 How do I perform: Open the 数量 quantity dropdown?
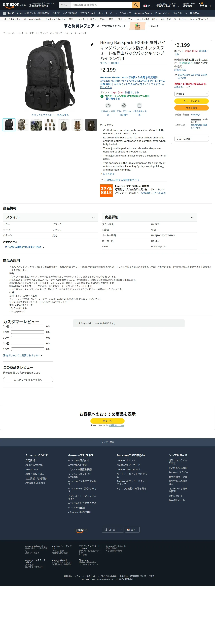click(191, 94)
